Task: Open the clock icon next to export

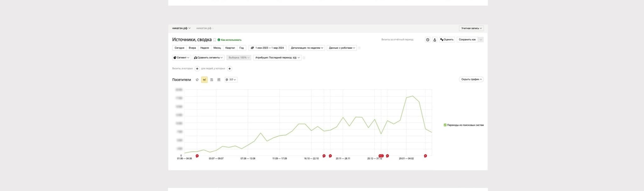Action: 428,40
